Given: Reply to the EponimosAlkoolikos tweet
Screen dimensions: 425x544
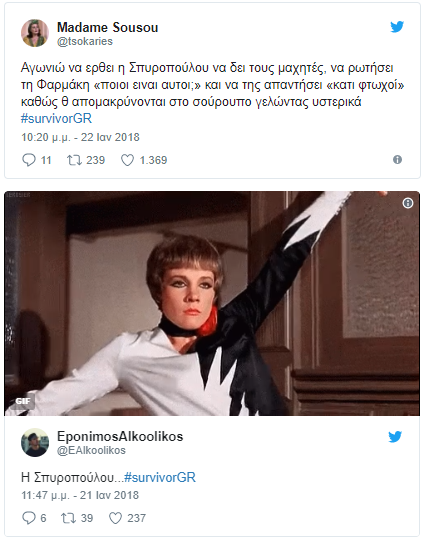Looking at the screenshot, I should [29, 518].
